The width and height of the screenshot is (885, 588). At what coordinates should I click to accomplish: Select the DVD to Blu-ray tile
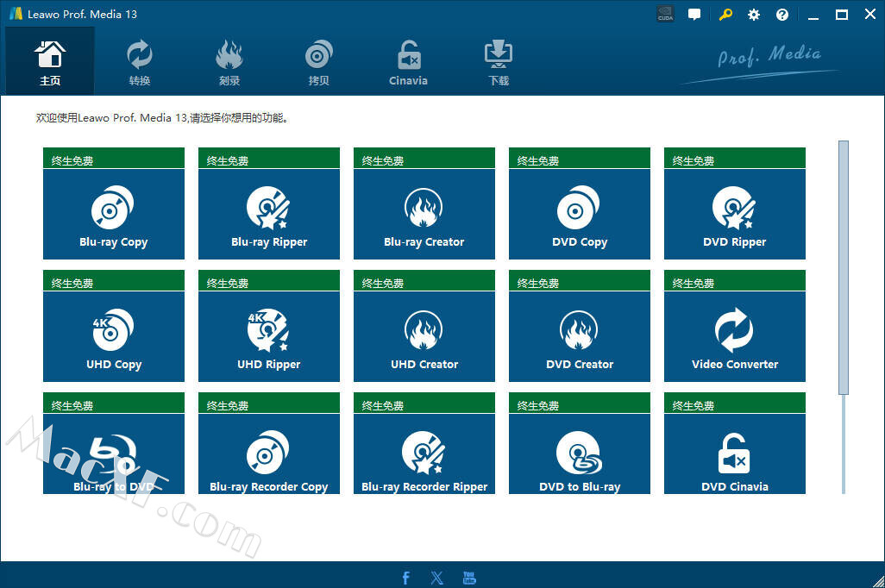point(580,457)
